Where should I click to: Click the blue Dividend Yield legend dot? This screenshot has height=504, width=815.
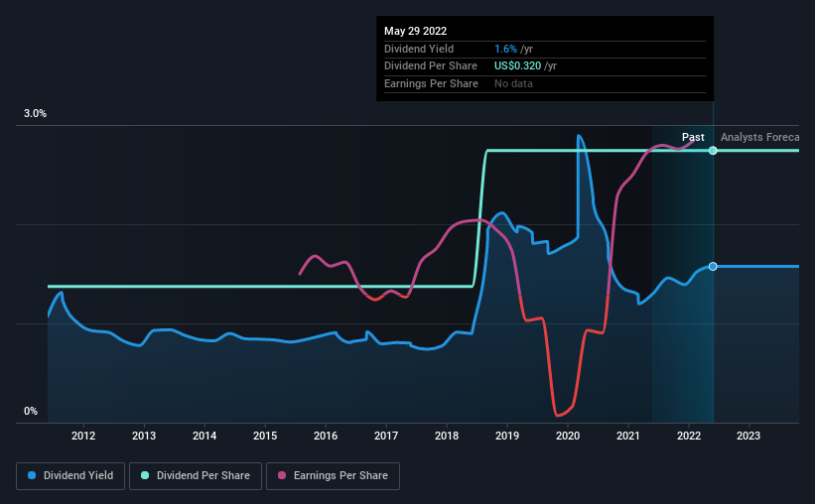tap(32, 475)
